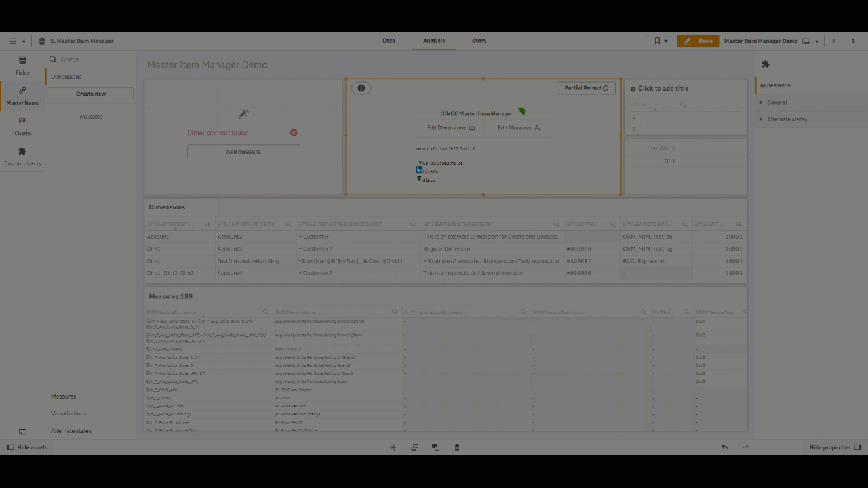Open the Master Item Manager Demo sheet dropdown
Viewport: 868px width, 488px height.
pos(772,41)
